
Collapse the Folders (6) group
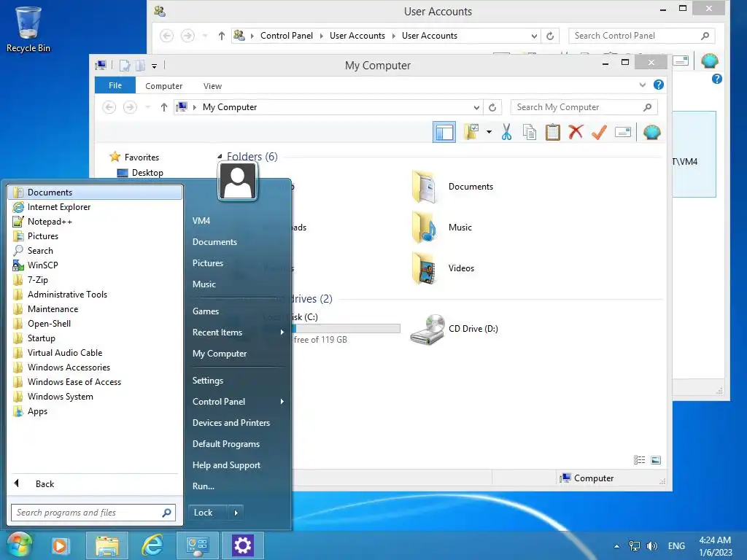click(x=220, y=156)
